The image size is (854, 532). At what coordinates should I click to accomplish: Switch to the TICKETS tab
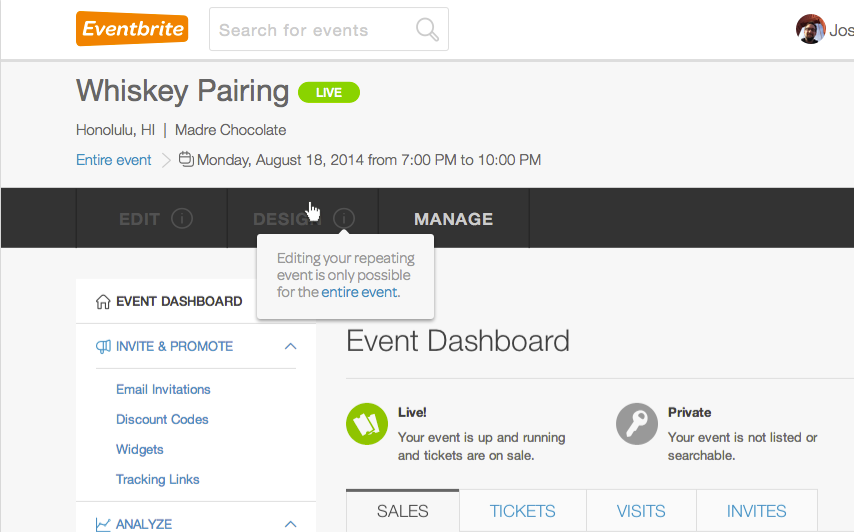tap(522, 511)
